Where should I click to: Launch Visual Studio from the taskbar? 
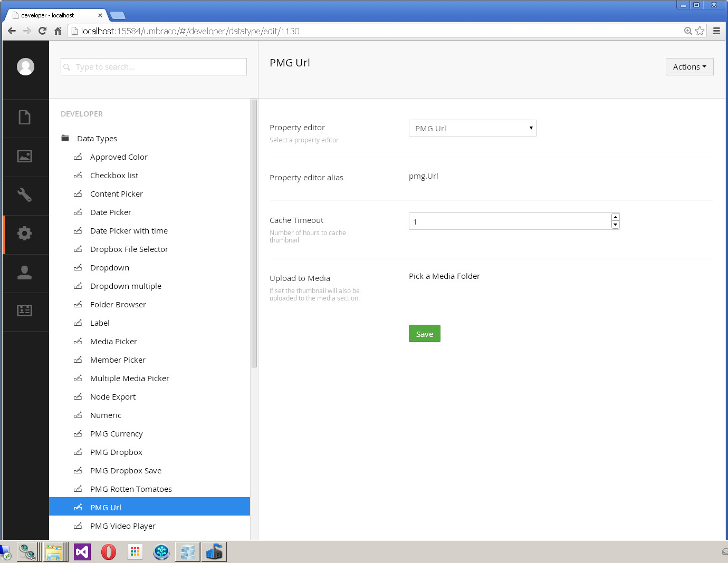[x=82, y=552]
